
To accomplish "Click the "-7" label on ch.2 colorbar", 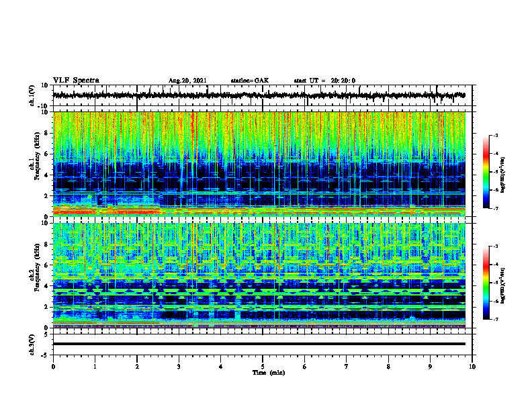I will coord(496,319).
